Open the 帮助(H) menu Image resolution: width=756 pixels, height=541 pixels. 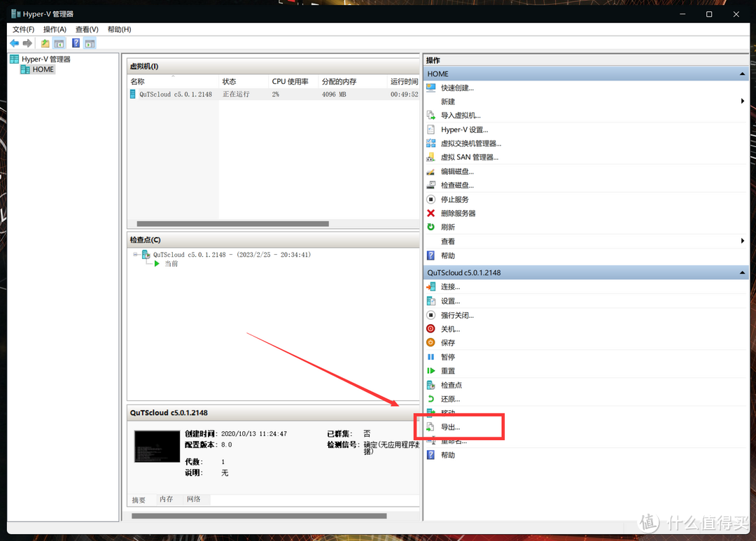(x=119, y=29)
